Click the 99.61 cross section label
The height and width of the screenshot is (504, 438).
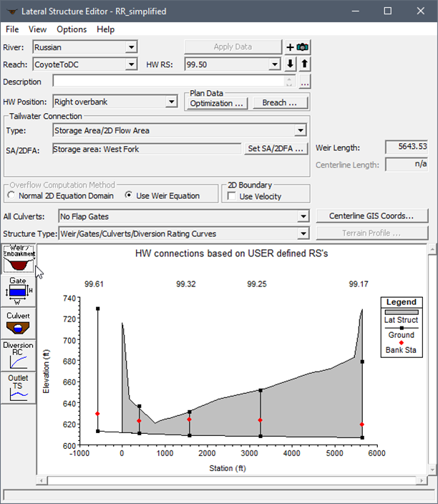click(94, 284)
